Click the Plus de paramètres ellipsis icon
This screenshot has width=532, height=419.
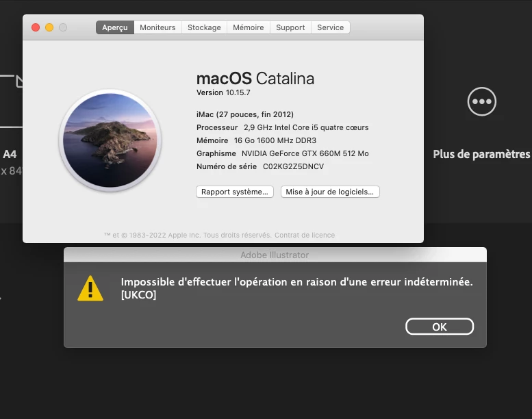(x=482, y=101)
